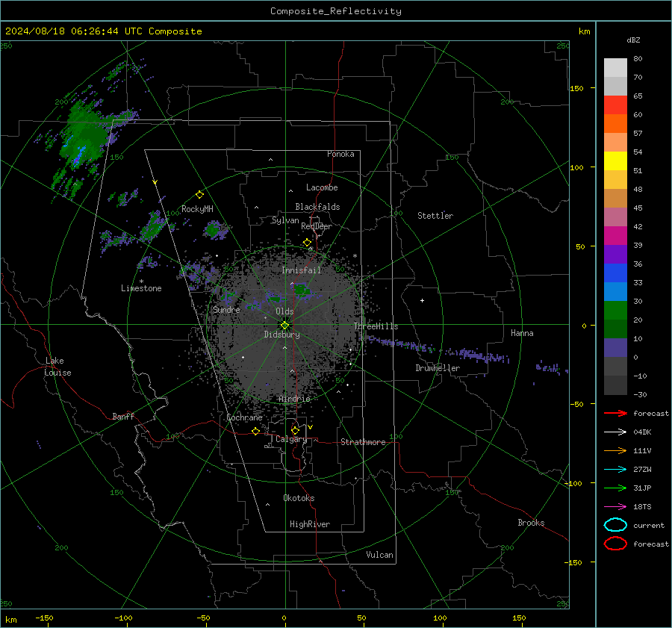
Task: Click the RockyMH label
Action: [197, 209]
